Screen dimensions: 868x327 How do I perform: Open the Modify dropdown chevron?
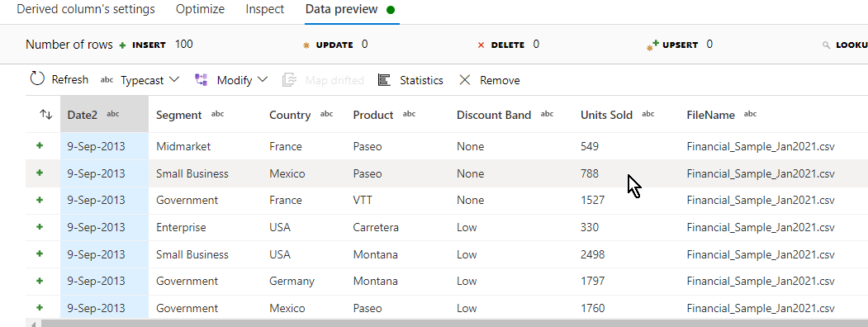pos(263,79)
